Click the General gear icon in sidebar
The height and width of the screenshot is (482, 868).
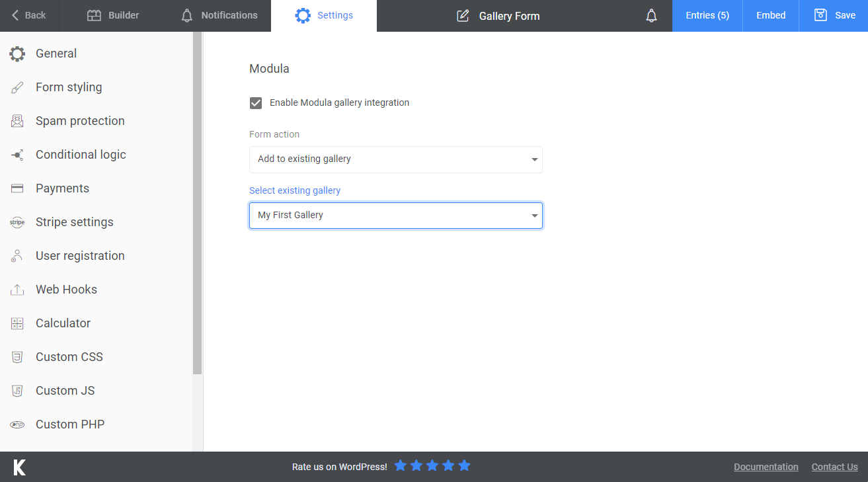pyautogui.click(x=17, y=54)
